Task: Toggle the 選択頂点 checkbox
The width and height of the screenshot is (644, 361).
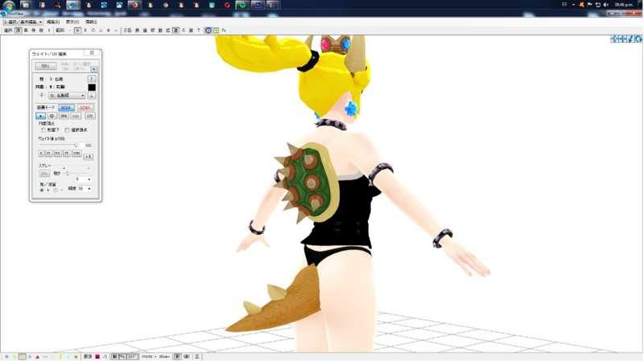Action: point(68,130)
